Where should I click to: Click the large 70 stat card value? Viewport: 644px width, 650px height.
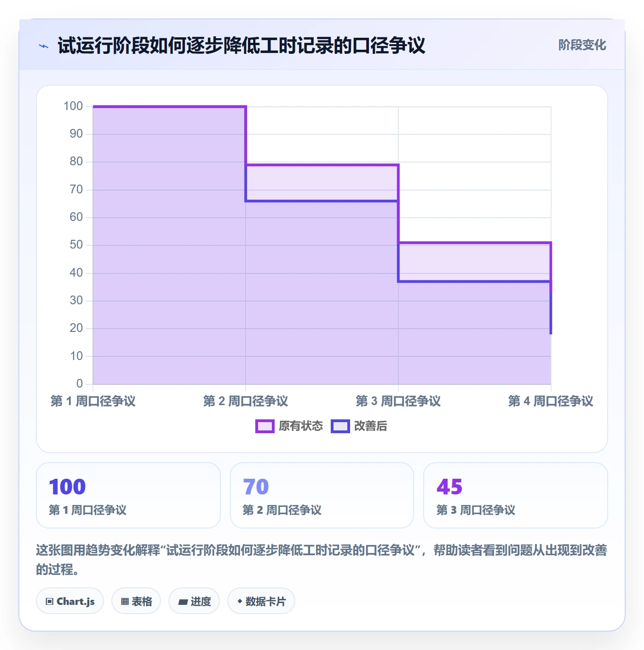pos(256,487)
